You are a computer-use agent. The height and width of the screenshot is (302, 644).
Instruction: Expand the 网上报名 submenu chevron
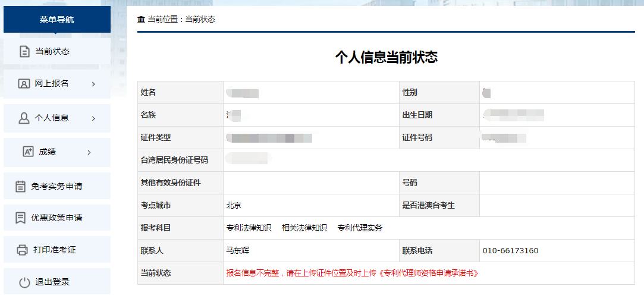click(93, 84)
